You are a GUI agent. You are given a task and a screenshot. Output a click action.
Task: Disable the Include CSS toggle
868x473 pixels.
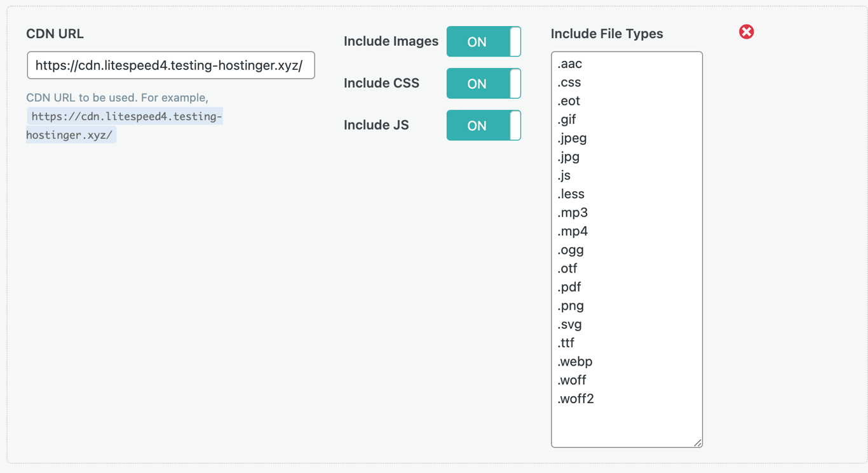(484, 83)
